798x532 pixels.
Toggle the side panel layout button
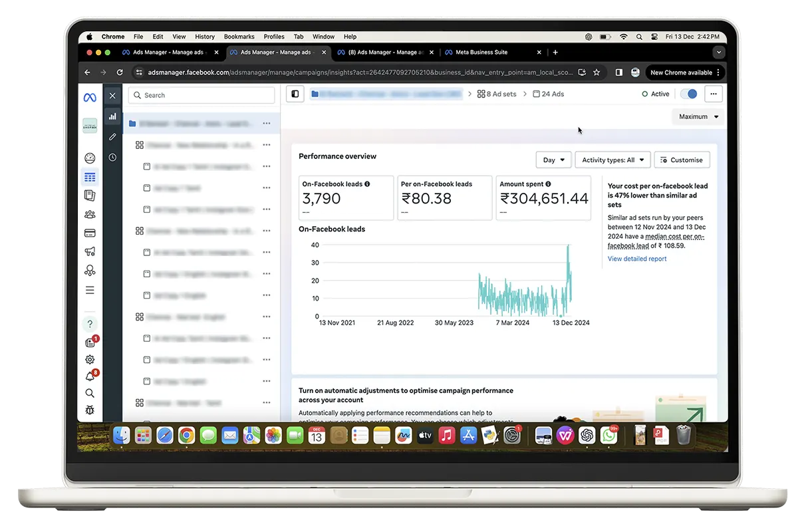(x=295, y=94)
